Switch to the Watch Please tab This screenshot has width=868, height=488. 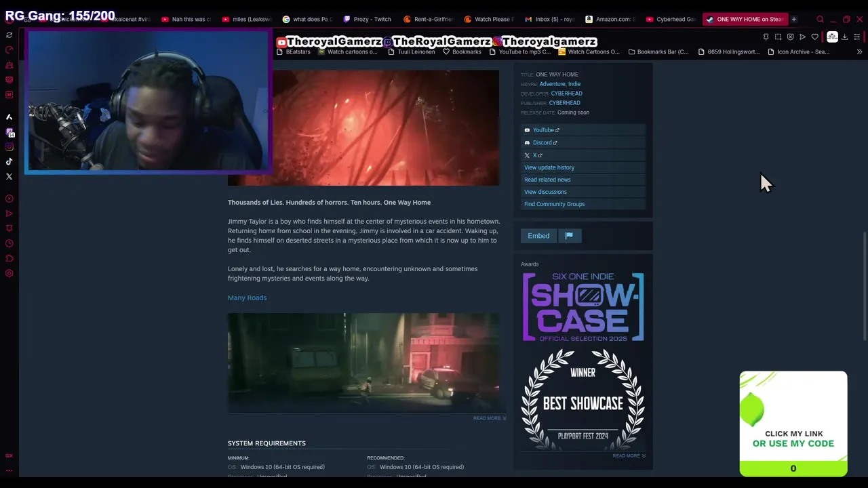[489, 19]
